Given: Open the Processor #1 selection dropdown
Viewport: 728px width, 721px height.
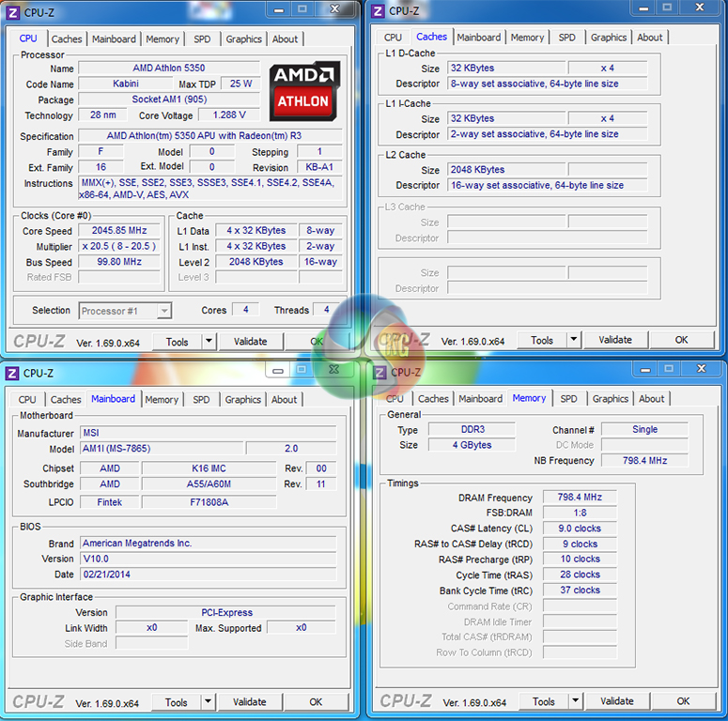Looking at the screenshot, I should (x=163, y=311).
